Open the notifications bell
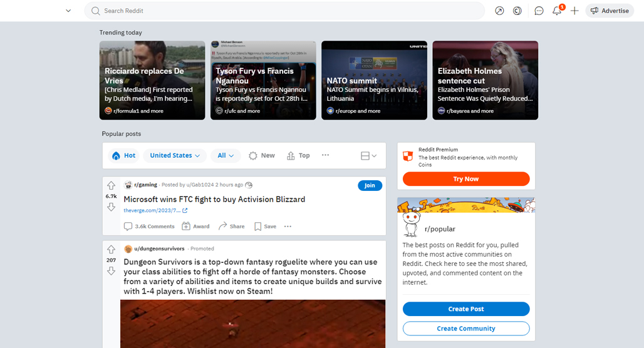This screenshot has width=644, height=348. [557, 11]
